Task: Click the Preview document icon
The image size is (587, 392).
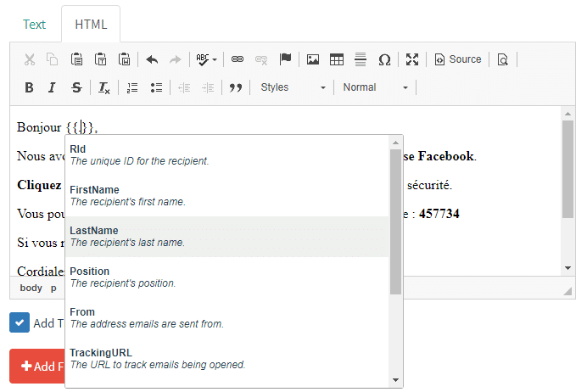Action: (503, 59)
